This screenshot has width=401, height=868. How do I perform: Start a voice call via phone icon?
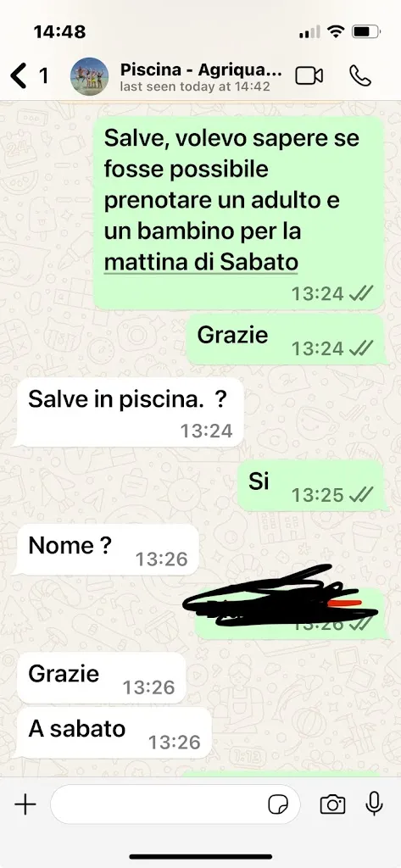[360, 75]
